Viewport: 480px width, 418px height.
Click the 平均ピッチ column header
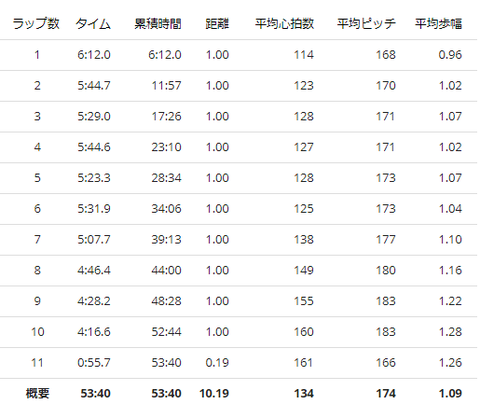(366, 24)
